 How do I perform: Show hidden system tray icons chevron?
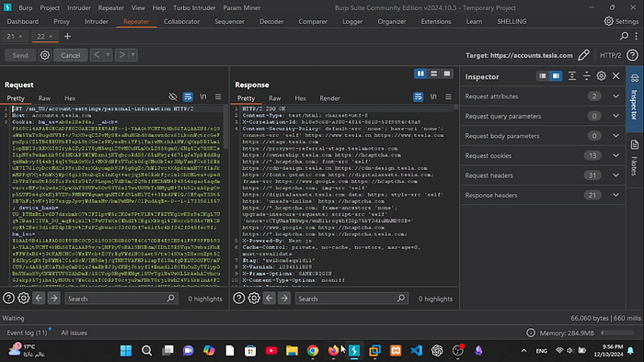[x=523, y=351]
